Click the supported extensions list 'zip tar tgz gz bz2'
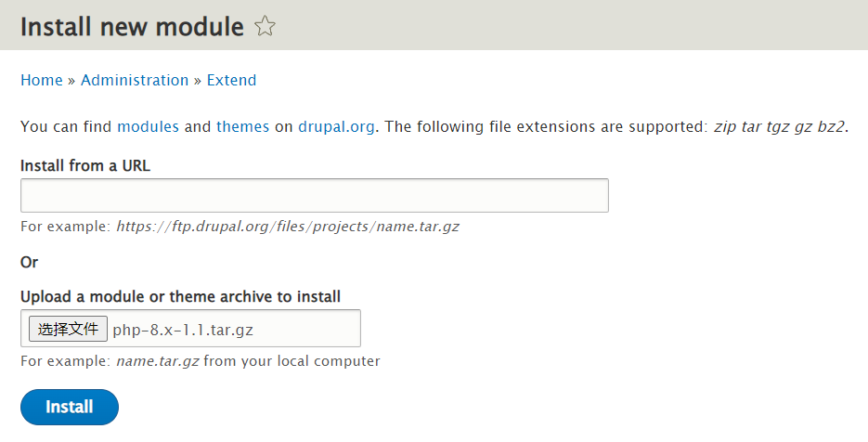The width and height of the screenshot is (868, 442). 779,126
